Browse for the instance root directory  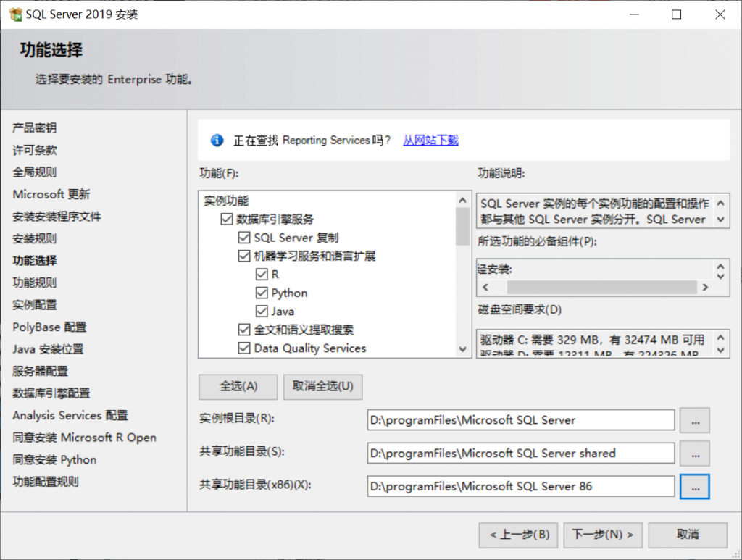click(694, 420)
